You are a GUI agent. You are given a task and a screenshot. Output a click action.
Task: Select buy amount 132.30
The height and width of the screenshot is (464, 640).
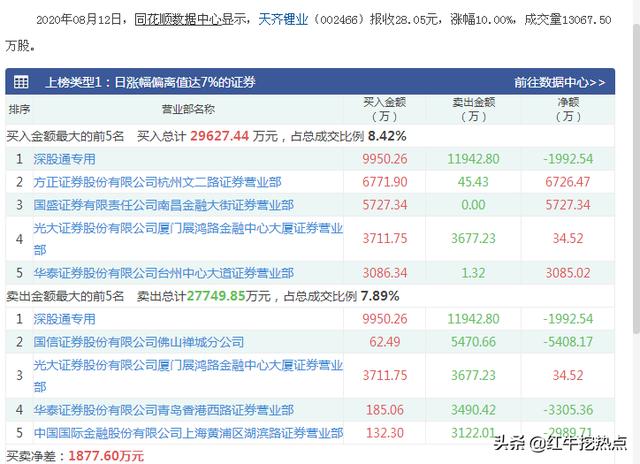[x=384, y=433]
